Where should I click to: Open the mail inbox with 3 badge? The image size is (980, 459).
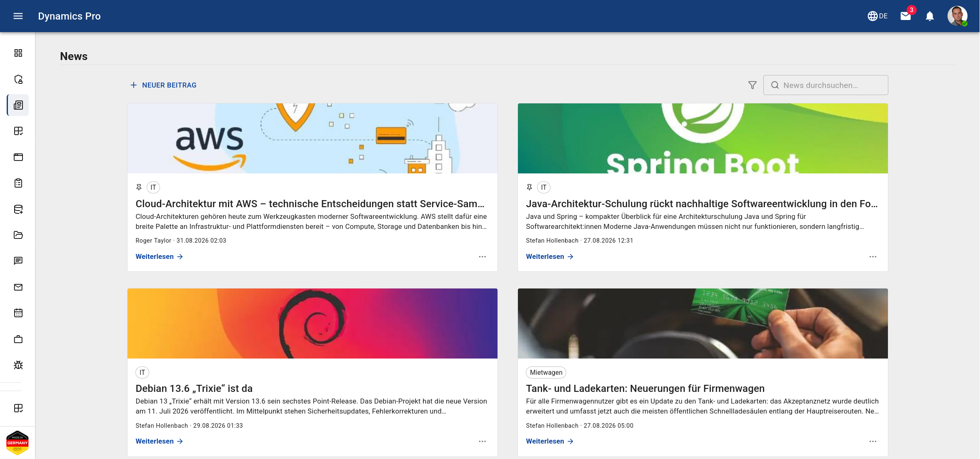click(906, 16)
